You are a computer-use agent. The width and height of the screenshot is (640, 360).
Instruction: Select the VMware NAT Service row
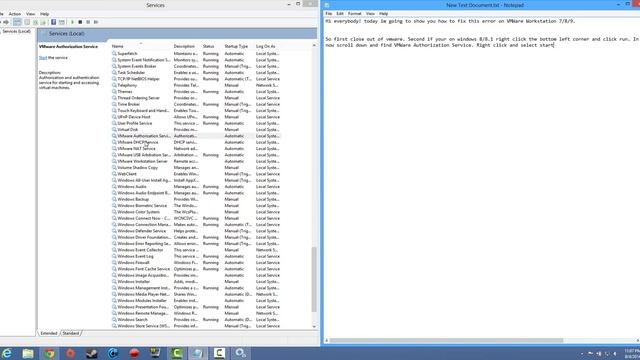click(x=196, y=149)
